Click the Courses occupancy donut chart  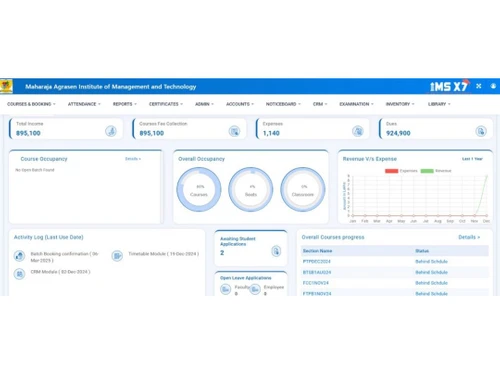tap(199, 189)
